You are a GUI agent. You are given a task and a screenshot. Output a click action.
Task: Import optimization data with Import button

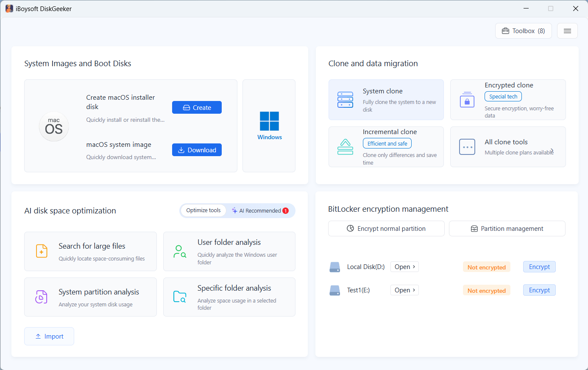49,336
